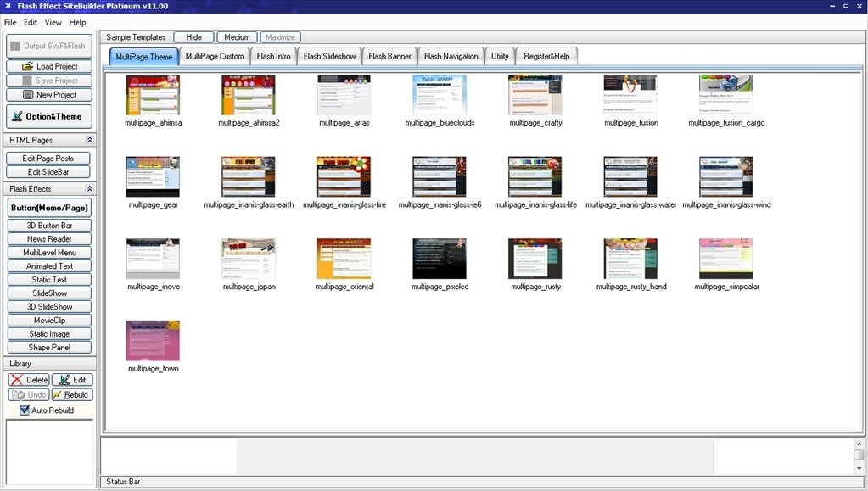Add a 3D Button Bar effect
The width and height of the screenshot is (868, 491).
pyautogui.click(x=49, y=226)
